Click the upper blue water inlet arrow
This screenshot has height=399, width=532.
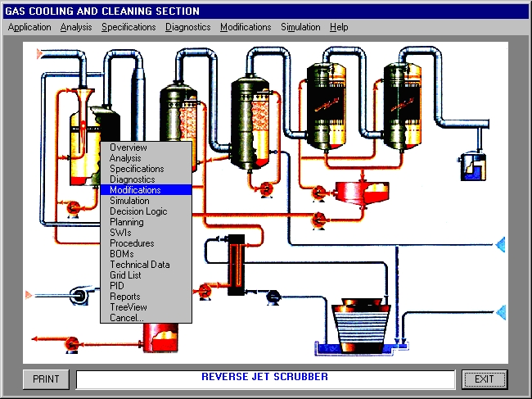(x=501, y=244)
